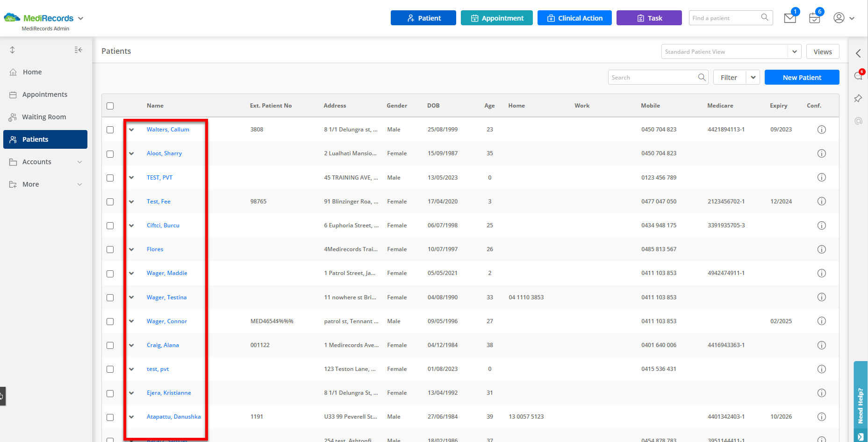The width and height of the screenshot is (868, 442).
Task: Click the purple Task button
Action: (649, 18)
